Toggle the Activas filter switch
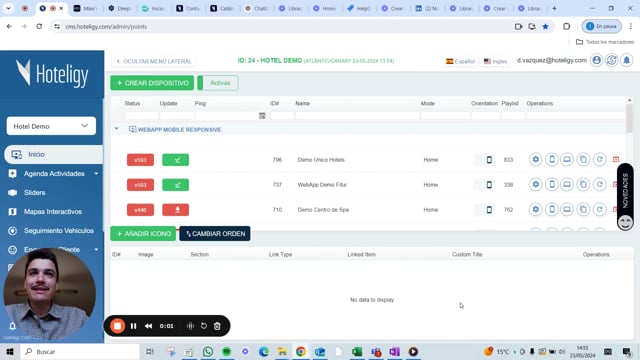This screenshot has width=640, height=360. (218, 83)
